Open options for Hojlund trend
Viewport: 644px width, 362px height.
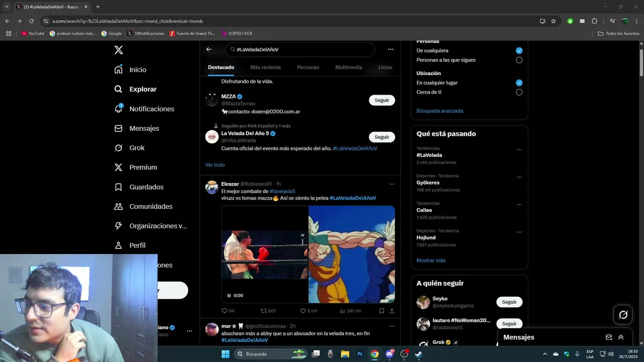point(519,232)
